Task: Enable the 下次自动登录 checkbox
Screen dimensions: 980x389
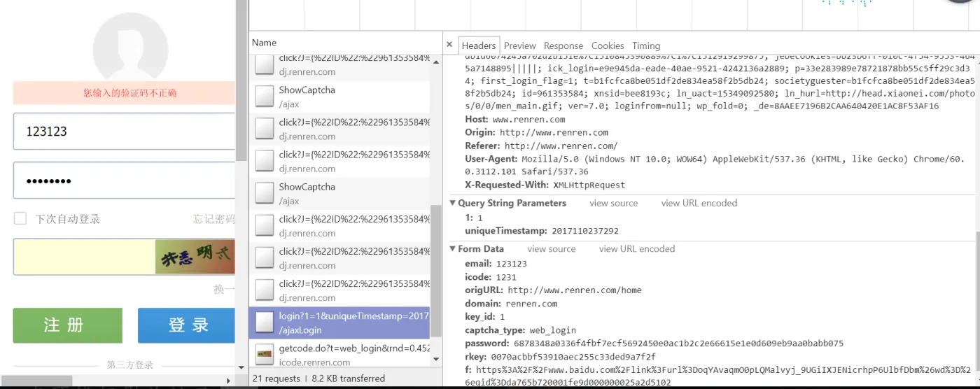Action: pyautogui.click(x=20, y=219)
